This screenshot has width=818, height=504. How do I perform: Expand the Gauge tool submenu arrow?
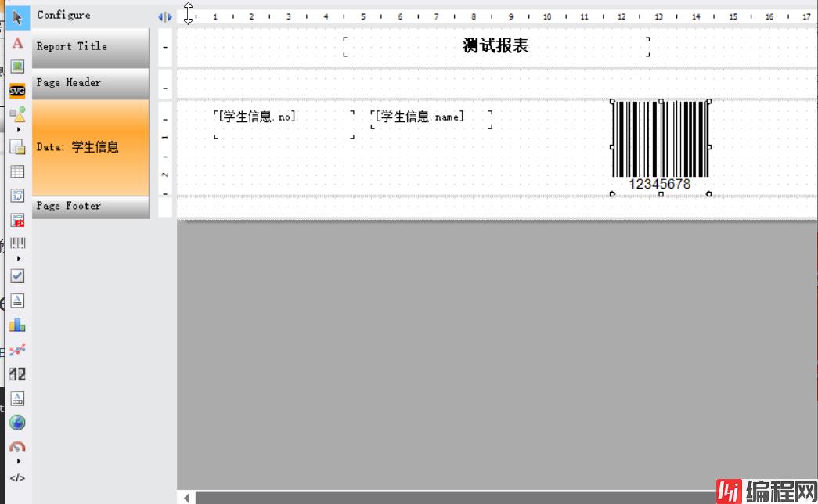tap(18, 461)
